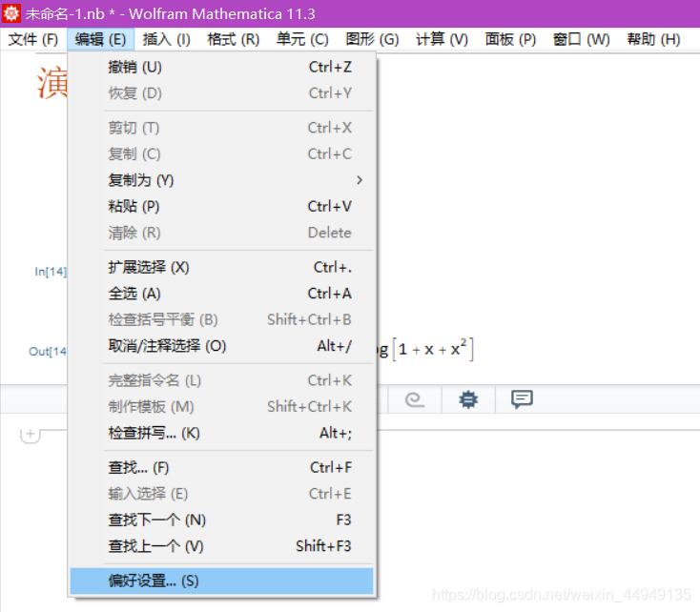This screenshot has height=612, width=700.
Task: Open the 格式 (R) menu
Action: pyautogui.click(x=233, y=39)
